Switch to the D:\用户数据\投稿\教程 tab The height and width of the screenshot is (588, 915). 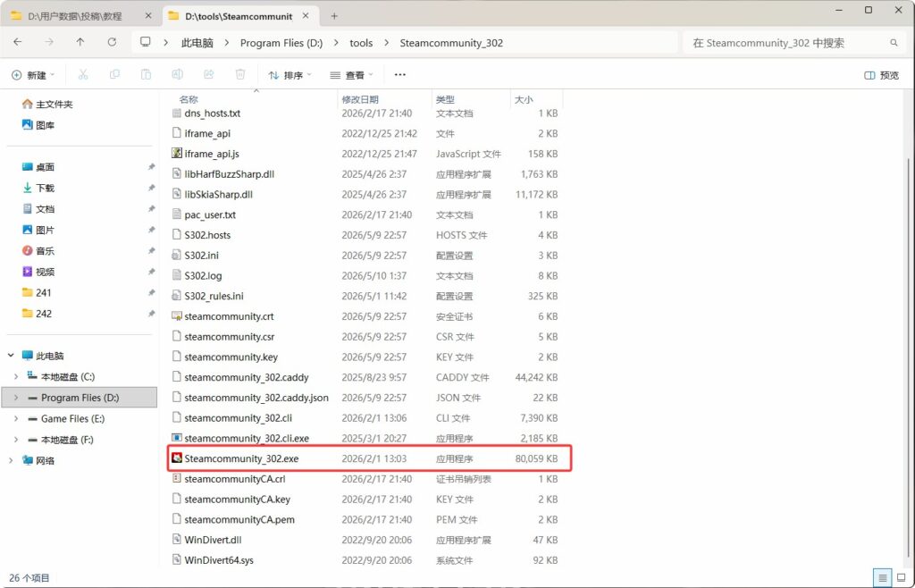pyautogui.click(x=74, y=16)
